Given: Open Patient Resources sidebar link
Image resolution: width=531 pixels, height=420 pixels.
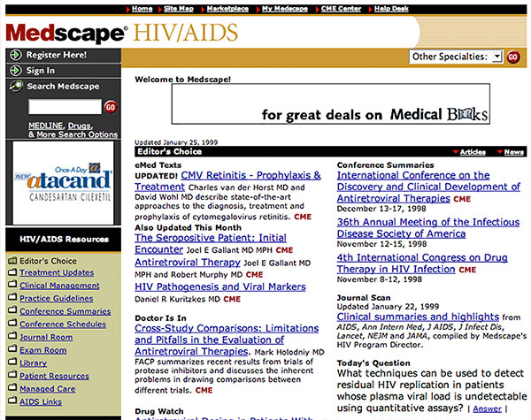Looking at the screenshot, I should (55, 376).
